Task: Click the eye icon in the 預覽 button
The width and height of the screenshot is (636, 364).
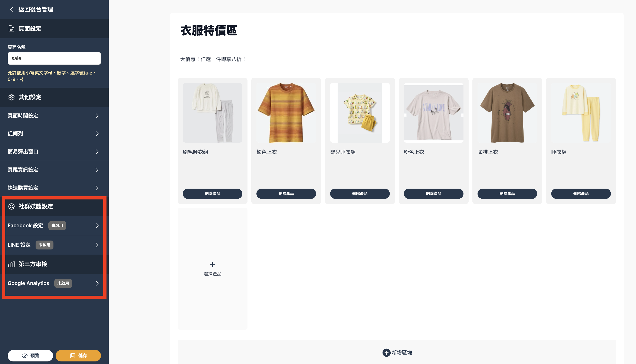Action: [24, 356]
